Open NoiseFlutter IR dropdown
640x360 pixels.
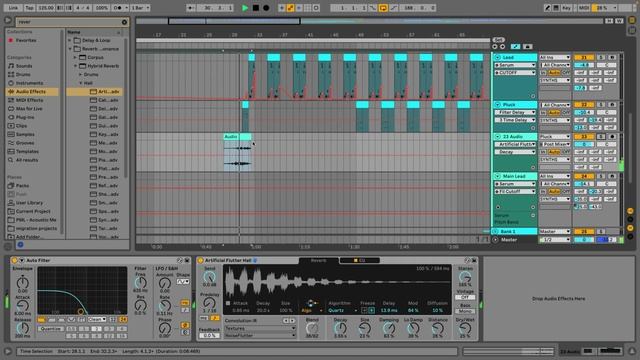click(x=260, y=336)
